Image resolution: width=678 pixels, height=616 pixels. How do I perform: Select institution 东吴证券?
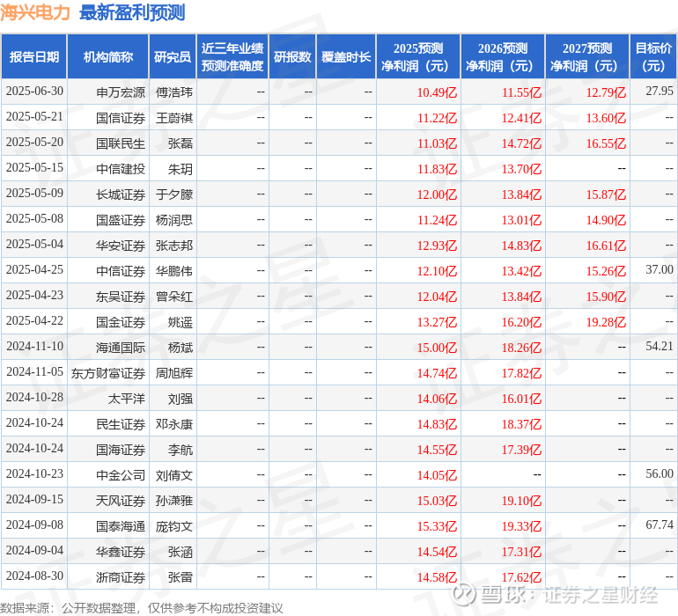(x=121, y=296)
